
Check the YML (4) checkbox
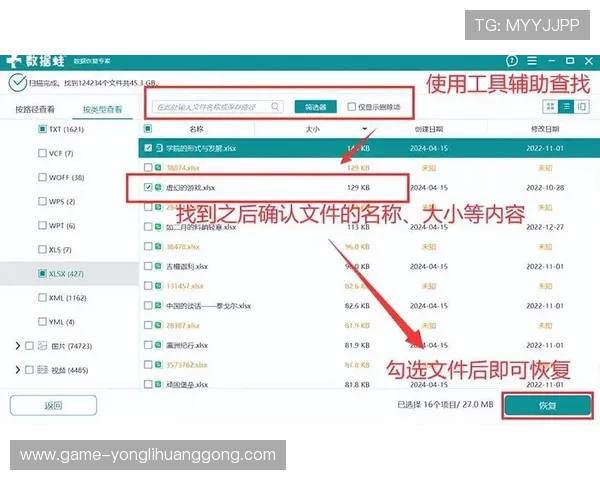pyautogui.click(x=42, y=322)
